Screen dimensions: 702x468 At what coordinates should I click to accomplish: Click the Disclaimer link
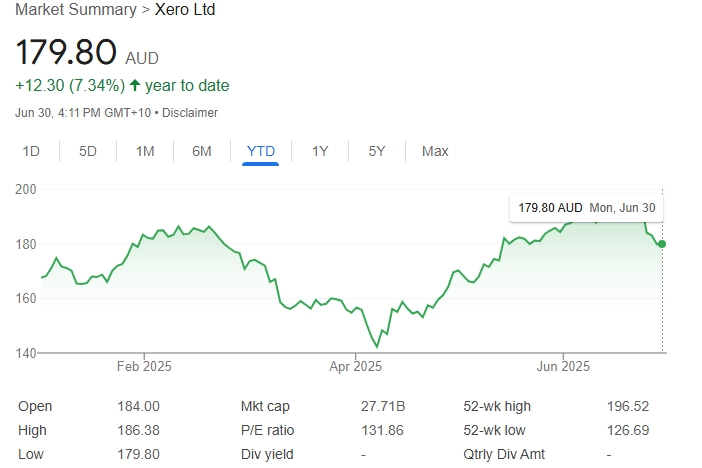(190, 113)
